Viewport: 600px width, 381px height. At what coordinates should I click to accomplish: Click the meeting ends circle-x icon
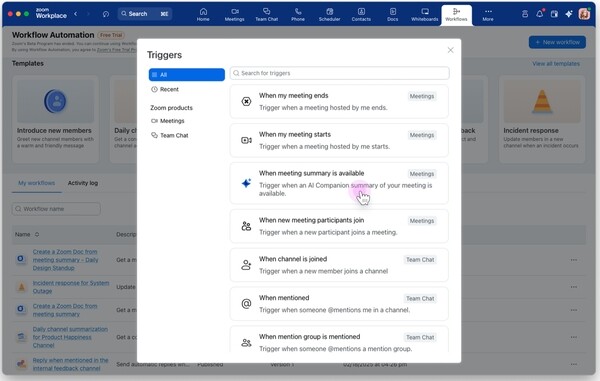(246, 101)
